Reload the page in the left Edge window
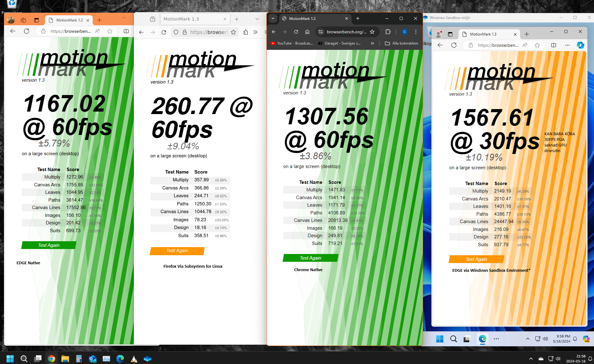Screen dimensions: 594x364 [x=27, y=31]
